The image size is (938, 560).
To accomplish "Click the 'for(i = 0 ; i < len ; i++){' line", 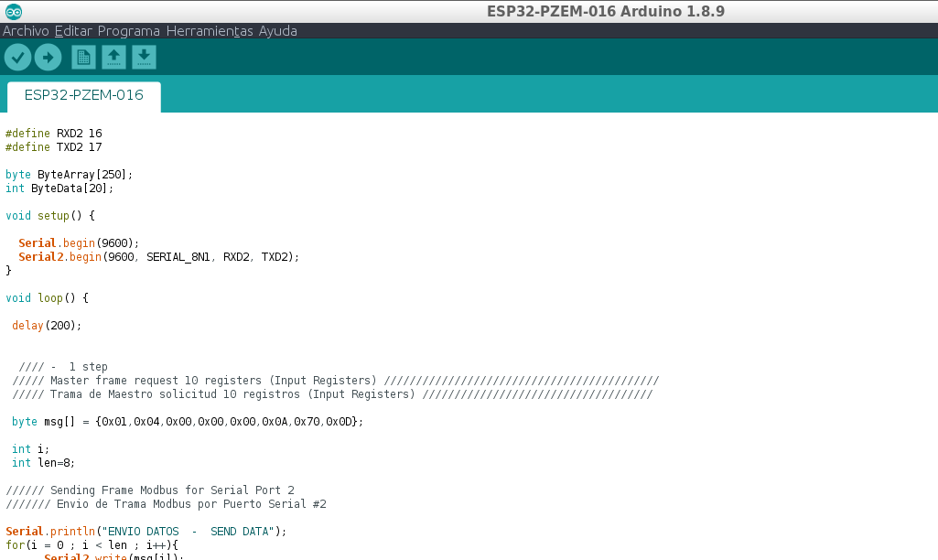I will tap(92, 545).
